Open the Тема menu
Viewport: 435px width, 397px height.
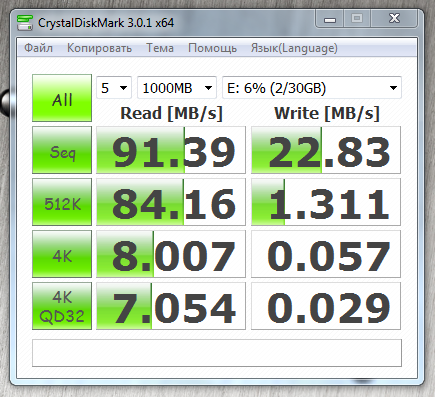(160, 48)
